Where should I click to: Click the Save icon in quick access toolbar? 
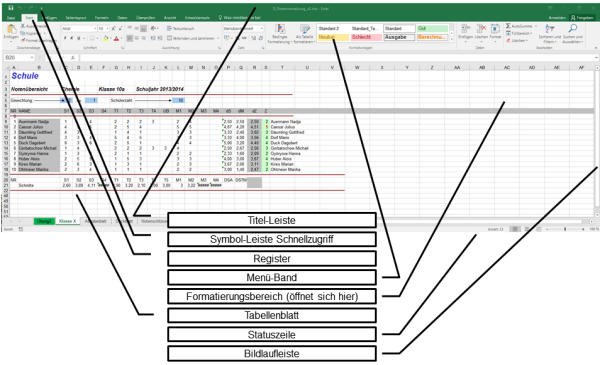click(11, 8)
